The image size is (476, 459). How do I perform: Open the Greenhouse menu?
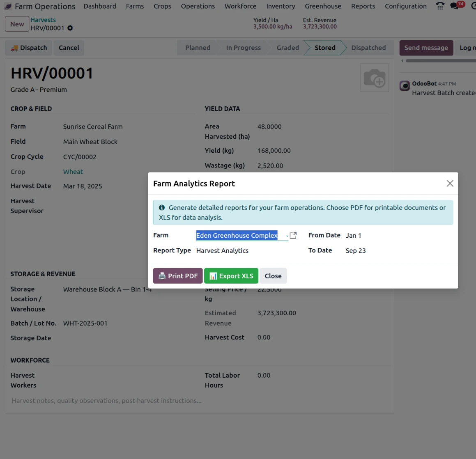pyautogui.click(x=323, y=6)
